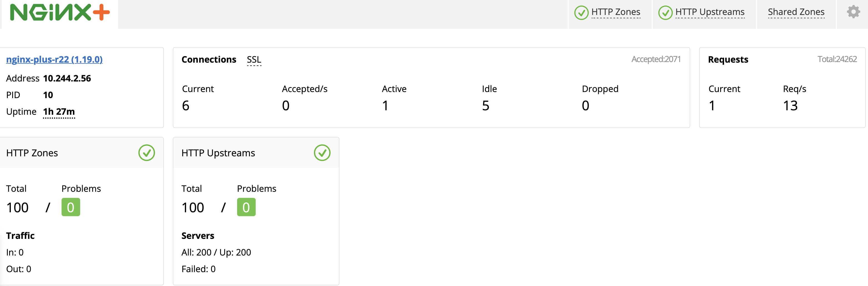
Task: Click the NGINX+ logo
Action: pyautogui.click(x=60, y=12)
